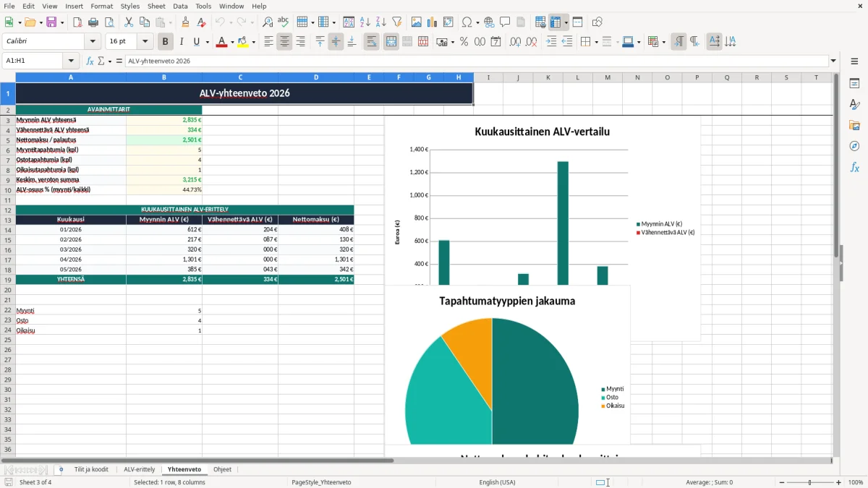Click the Insert Chart icon
The height and width of the screenshot is (488, 868).
[x=432, y=22]
